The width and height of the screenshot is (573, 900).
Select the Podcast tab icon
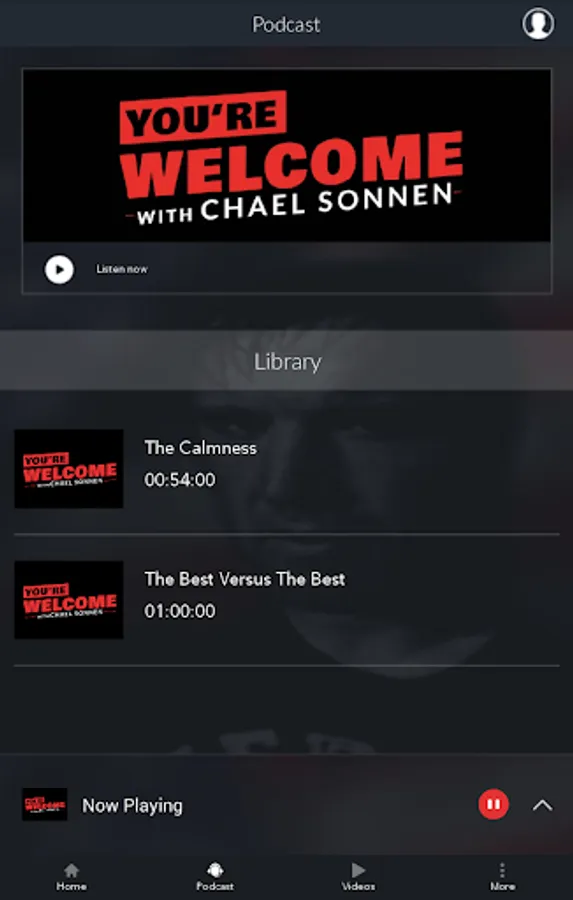pos(215,871)
